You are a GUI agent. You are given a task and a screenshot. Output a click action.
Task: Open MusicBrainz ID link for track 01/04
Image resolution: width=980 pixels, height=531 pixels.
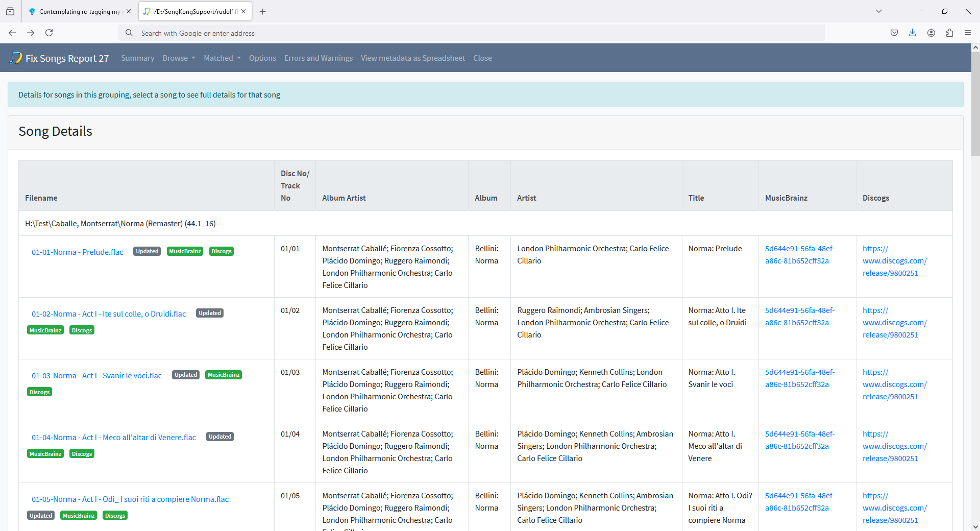pyautogui.click(x=799, y=440)
